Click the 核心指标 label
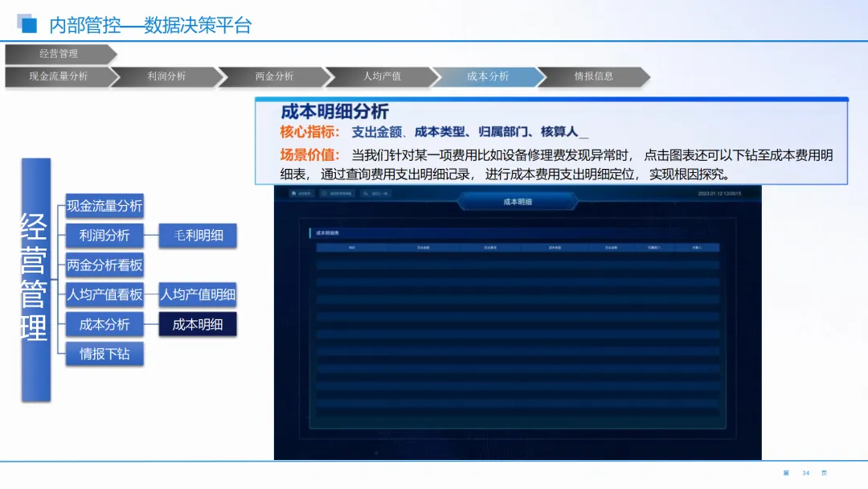This screenshot has height=489, width=868. [310, 132]
